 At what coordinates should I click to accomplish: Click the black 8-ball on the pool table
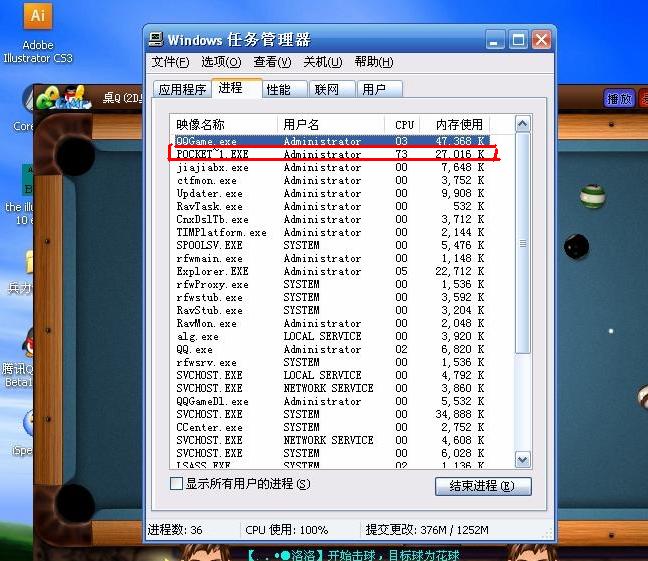(x=577, y=247)
